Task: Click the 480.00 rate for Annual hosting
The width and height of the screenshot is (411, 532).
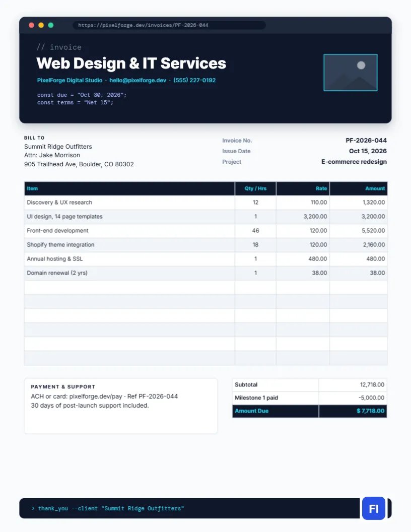Action: tap(318, 259)
